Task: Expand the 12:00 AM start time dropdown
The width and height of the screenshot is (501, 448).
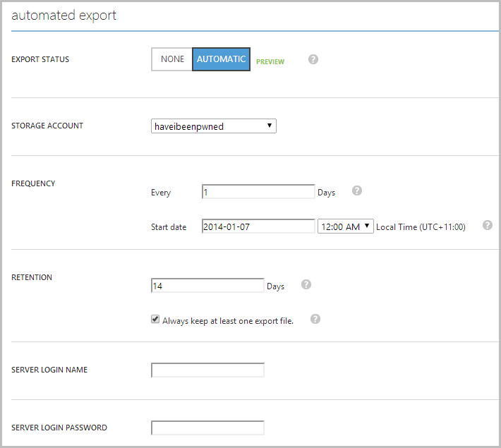Action: (345, 226)
